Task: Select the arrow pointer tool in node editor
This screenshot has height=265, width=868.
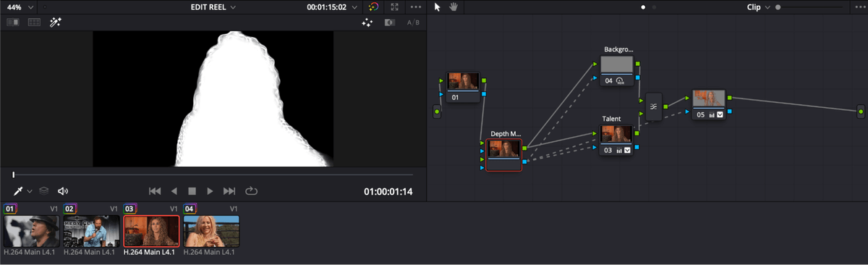Action: click(x=437, y=7)
